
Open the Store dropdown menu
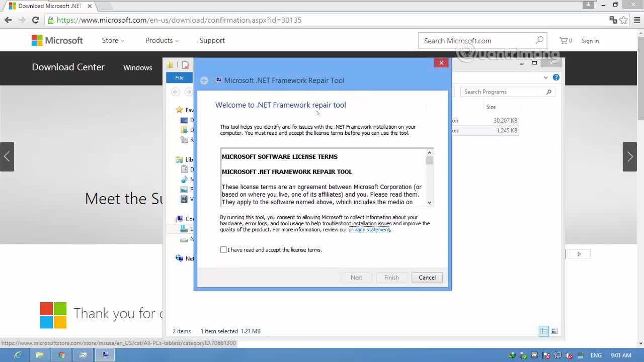coord(113,40)
